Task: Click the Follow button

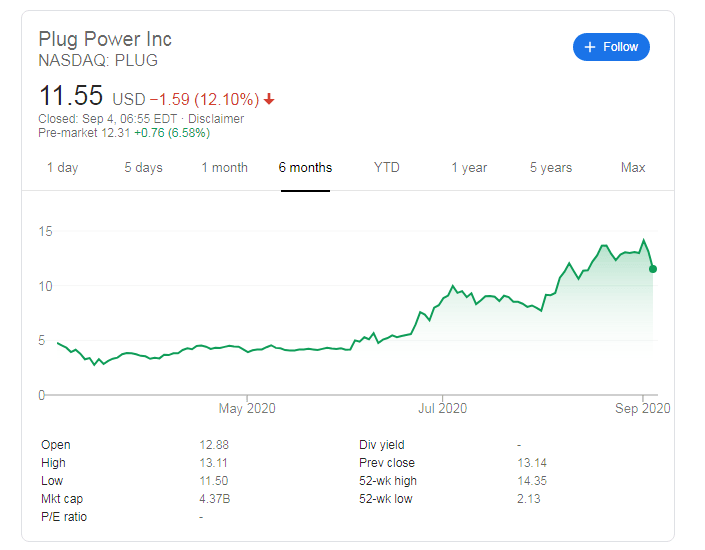Action: pyautogui.click(x=611, y=47)
